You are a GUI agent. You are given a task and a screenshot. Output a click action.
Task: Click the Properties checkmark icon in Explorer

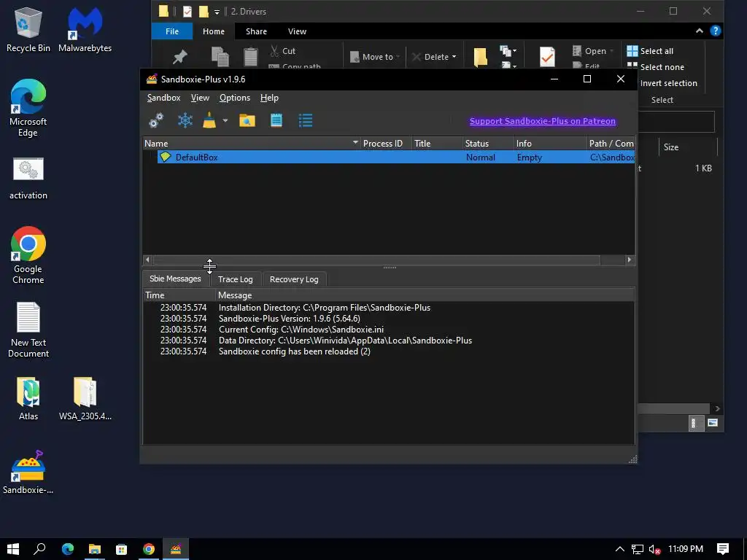coord(547,57)
